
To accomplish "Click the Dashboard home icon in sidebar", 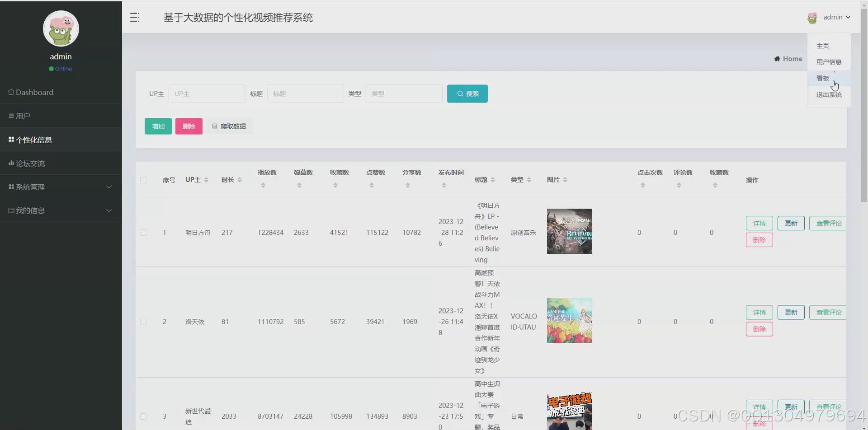I will click(x=11, y=92).
